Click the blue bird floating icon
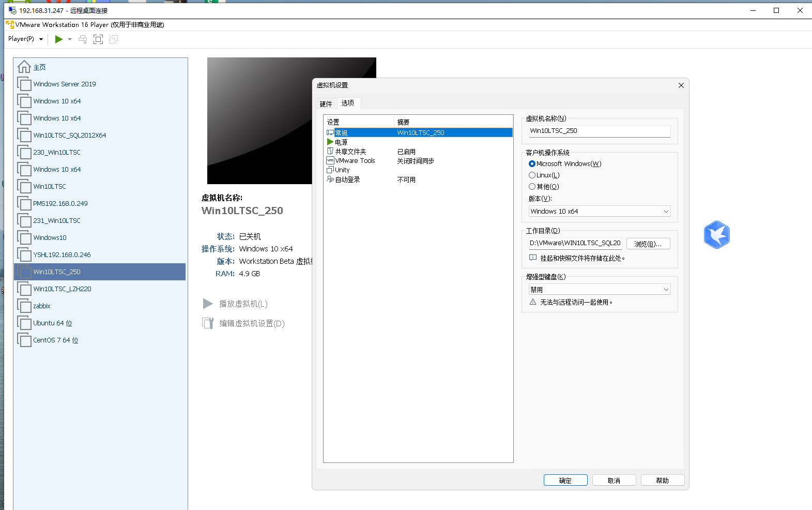The image size is (812, 510). tap(716, 235)
